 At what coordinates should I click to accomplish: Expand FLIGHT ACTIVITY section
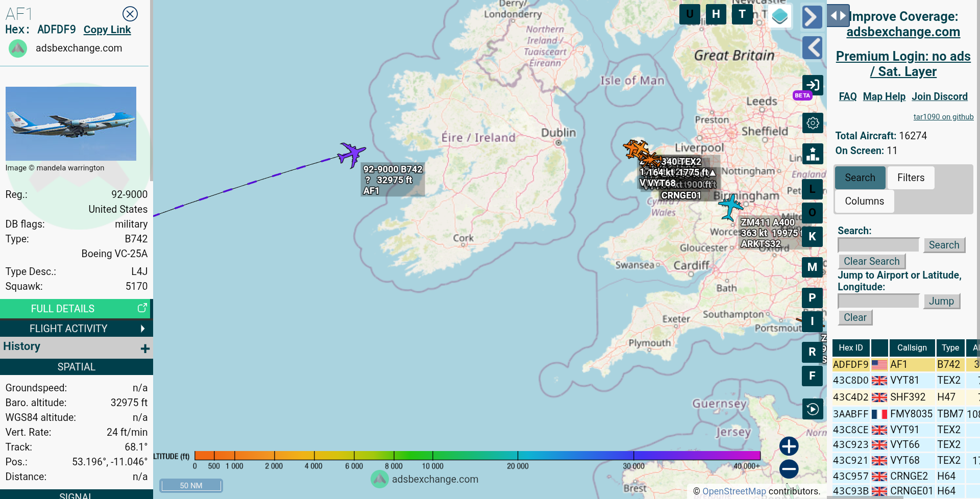pyautogui.click(x=76, y=329)
